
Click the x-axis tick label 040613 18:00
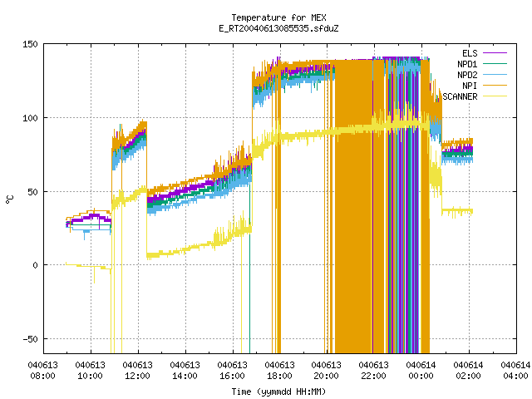pyautogui.click(x=279, y=371)
